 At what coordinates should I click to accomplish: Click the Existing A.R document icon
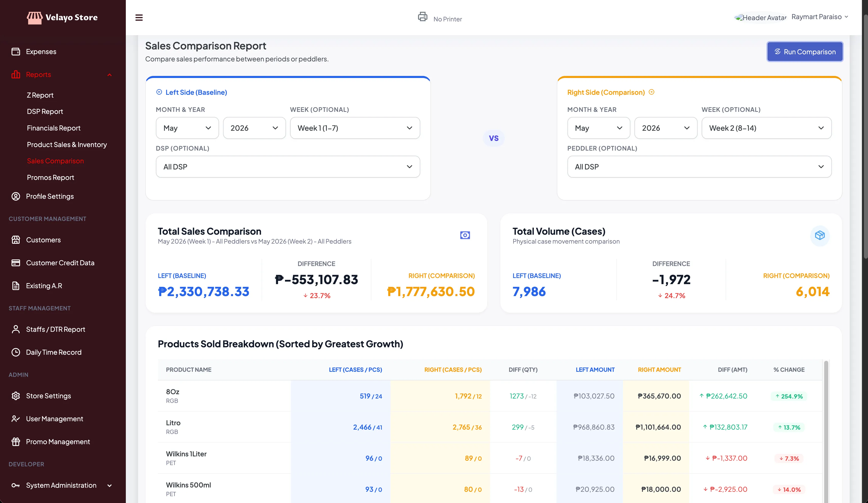click(16, 286)
